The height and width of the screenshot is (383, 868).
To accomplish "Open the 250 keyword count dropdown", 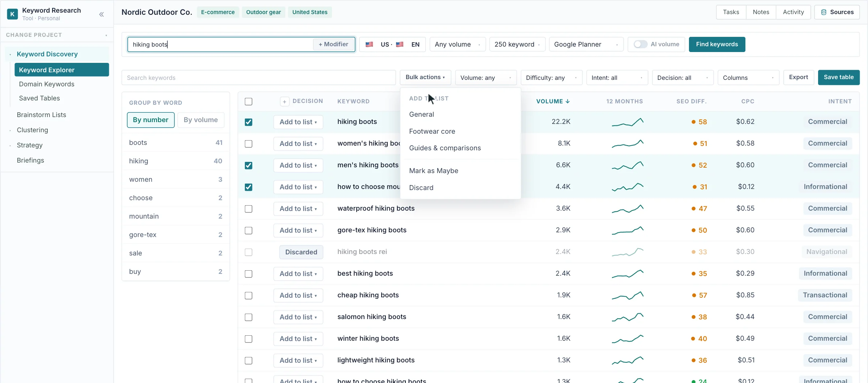I will coord(517,44).
